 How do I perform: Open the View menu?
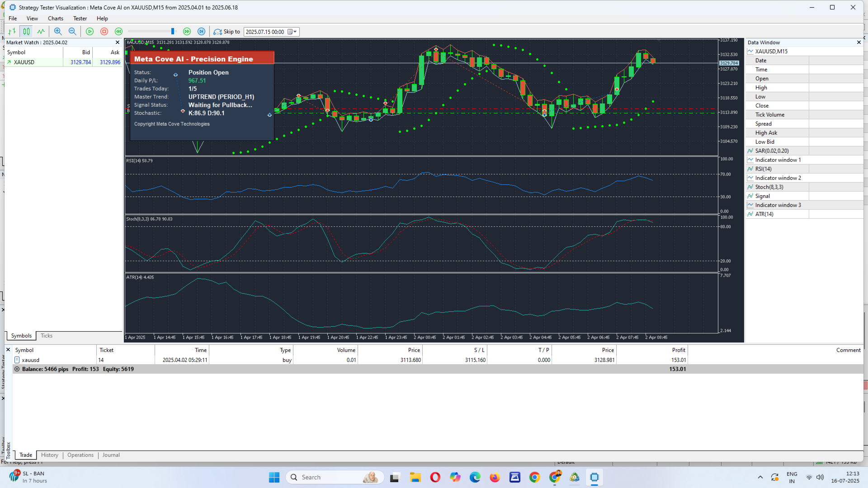(x=32, y=19)
